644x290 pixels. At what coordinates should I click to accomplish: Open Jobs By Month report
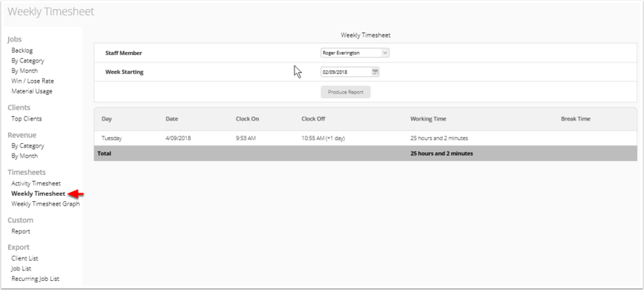click(24, 71)
